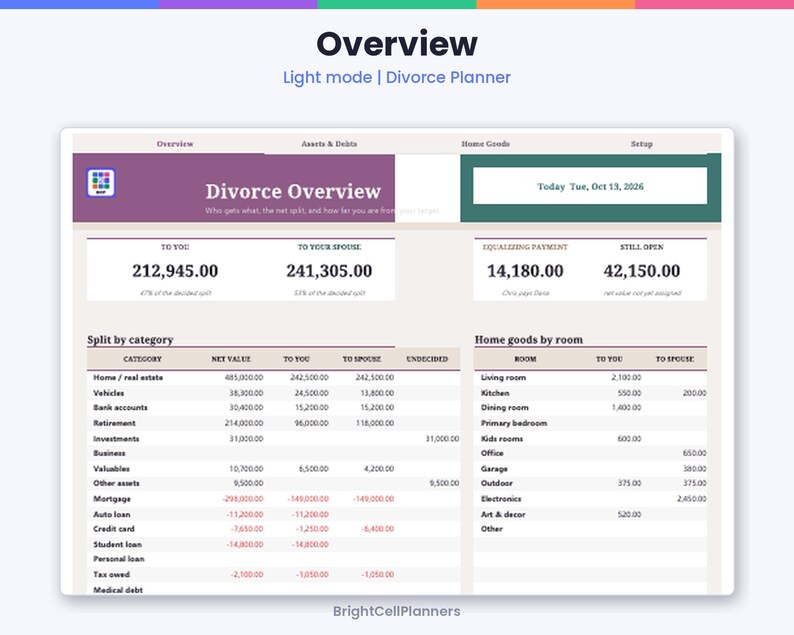Go to the Setup tab
This screenshot has height=635, width=794.
pos(642,144)
